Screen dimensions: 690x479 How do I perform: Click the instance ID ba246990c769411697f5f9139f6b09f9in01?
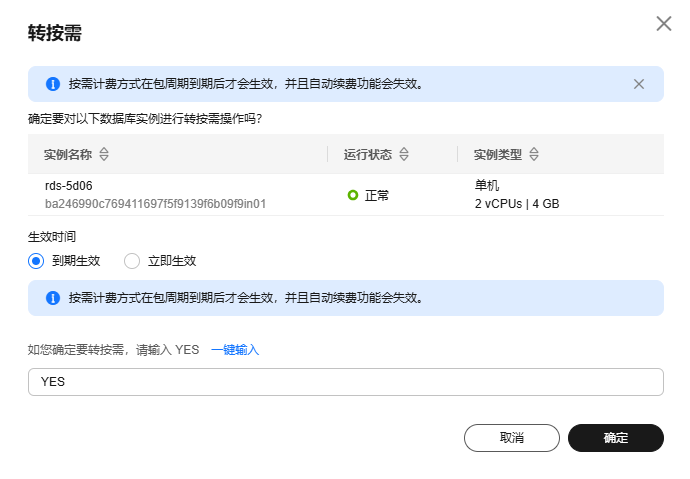[x=155, y=204]
